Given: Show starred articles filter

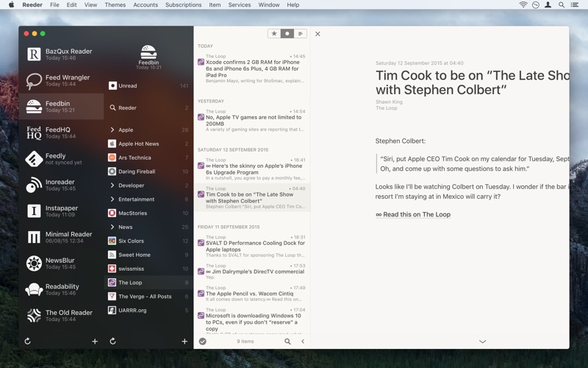Looking at the screenshot, I should (274, 34).
